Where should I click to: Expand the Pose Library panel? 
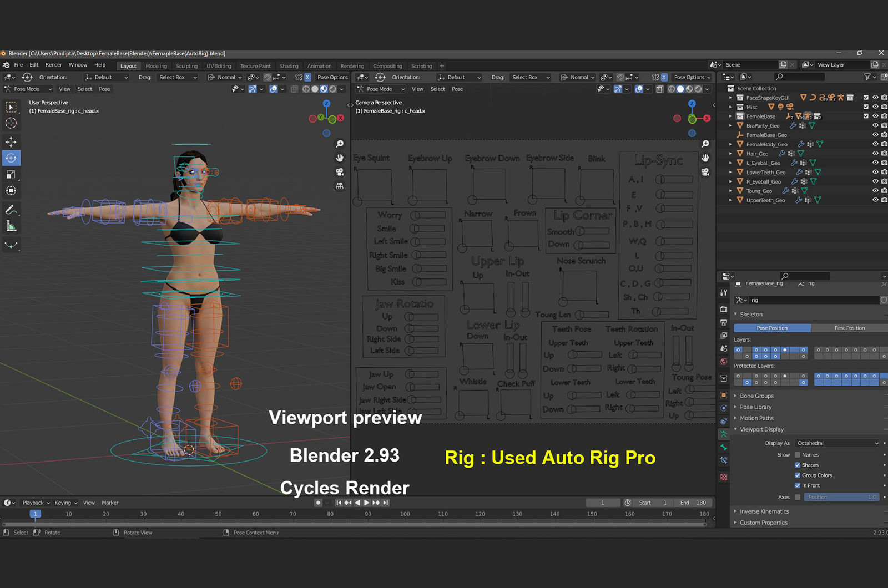pos(755,407)
